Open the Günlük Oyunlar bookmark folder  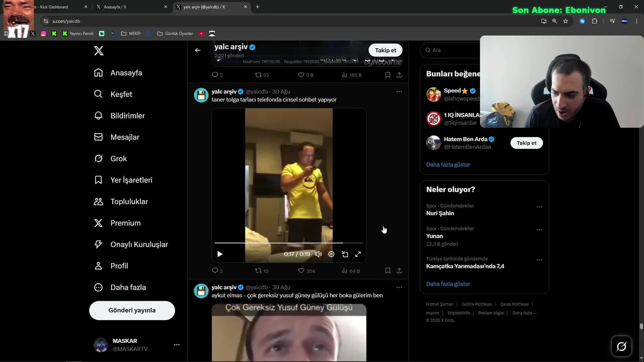(x=175, y=34)
